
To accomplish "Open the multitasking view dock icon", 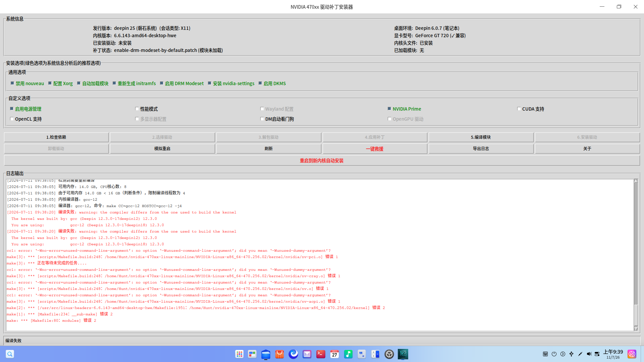I will pyautogui.click(x=252, y=354).
